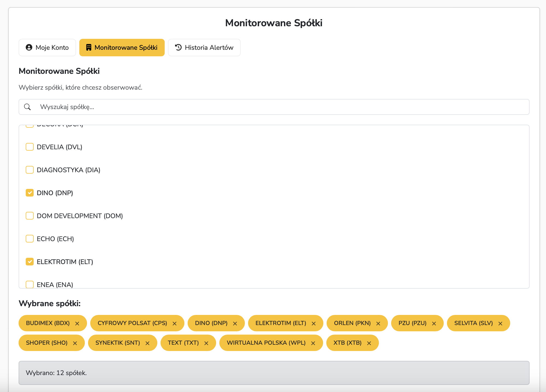
Task: Remove SYNEKTIK (SNT) chip with X icon
Action: pos(147,343)
